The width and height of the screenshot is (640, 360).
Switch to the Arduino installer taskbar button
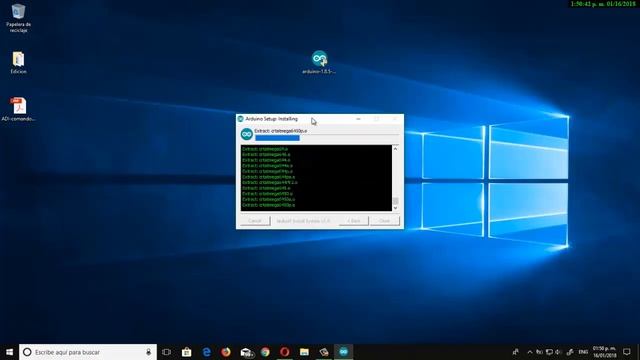tap(344, 352)
